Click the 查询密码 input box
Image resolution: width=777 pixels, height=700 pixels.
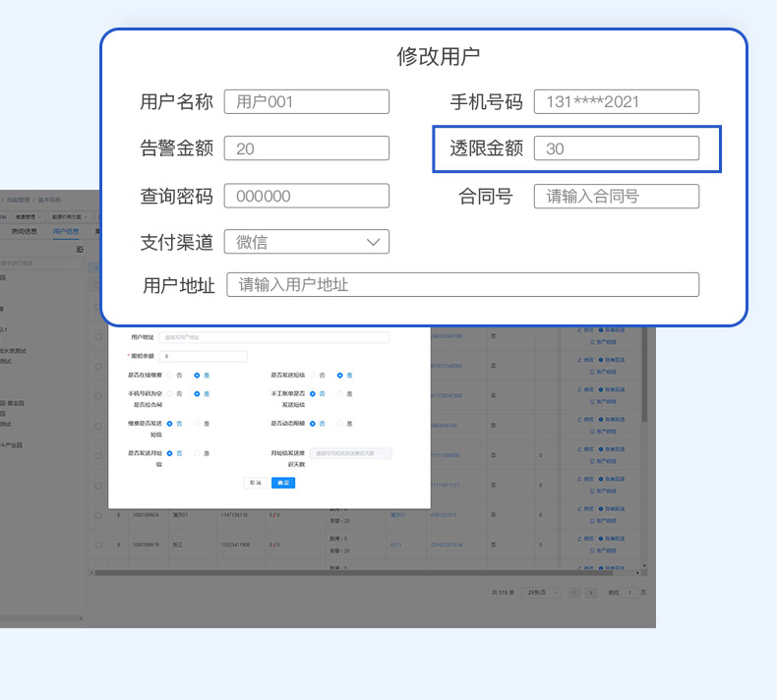point(306,196)
